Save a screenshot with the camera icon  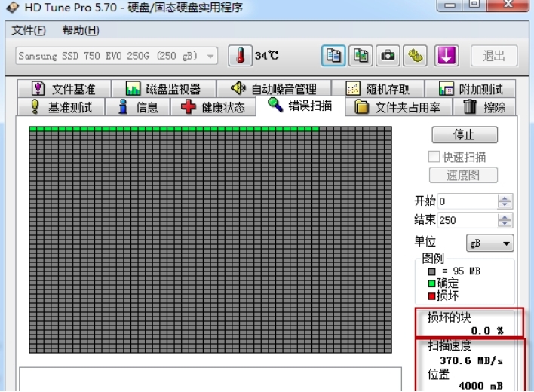point(388,56)
